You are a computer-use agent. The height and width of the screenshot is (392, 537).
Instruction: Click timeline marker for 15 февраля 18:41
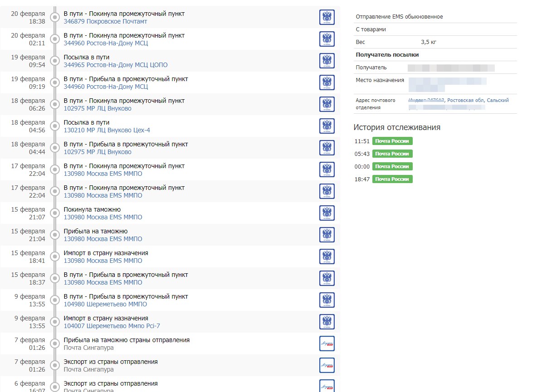point(55,257)
